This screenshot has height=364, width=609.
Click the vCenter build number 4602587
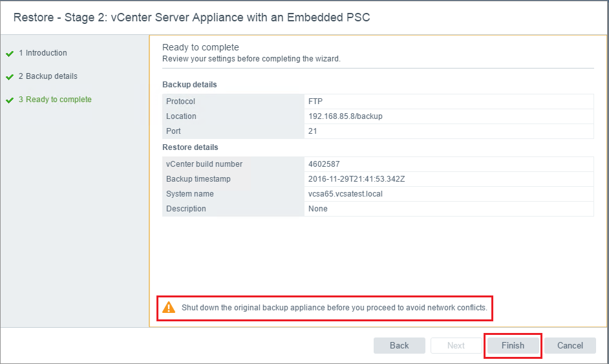(325, 164)
